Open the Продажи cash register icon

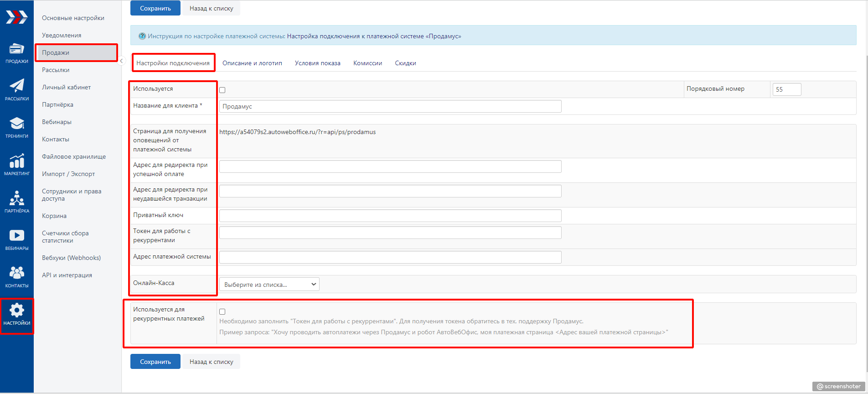(x=17, y=49)
